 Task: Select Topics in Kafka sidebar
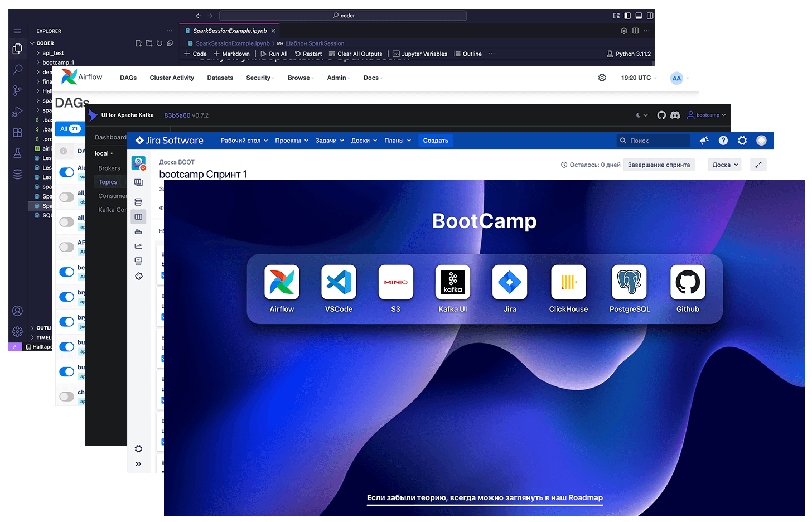tap(108, 182)
